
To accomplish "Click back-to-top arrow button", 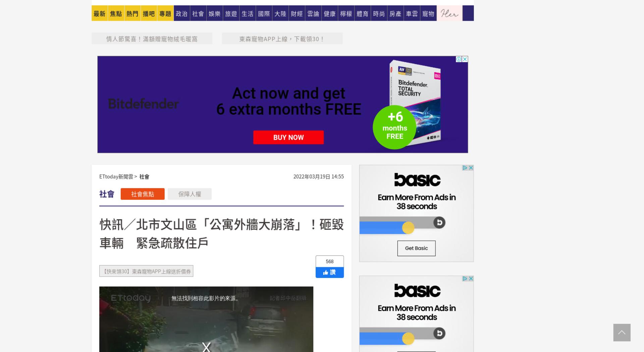I will (622, 333).
